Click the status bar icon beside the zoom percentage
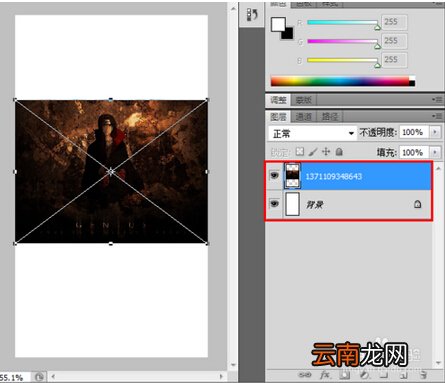This screenshot has height=383, width=445. (39, 377)
